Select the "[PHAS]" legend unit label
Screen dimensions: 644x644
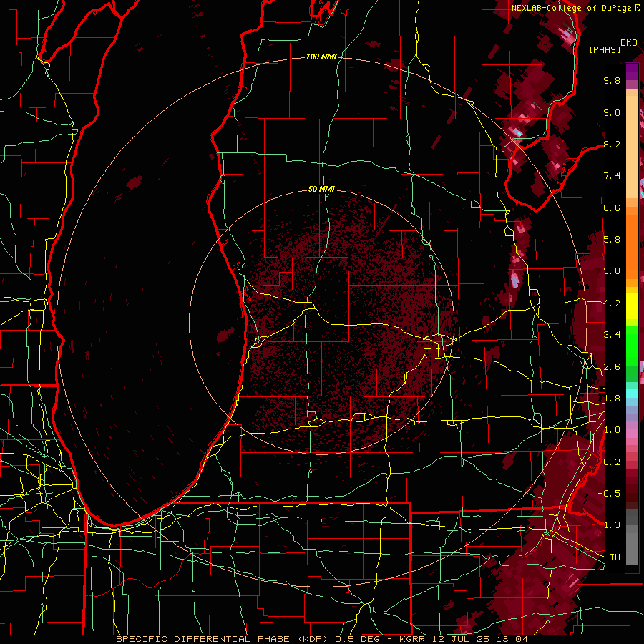pyautogui.click(x=605, y=49)
